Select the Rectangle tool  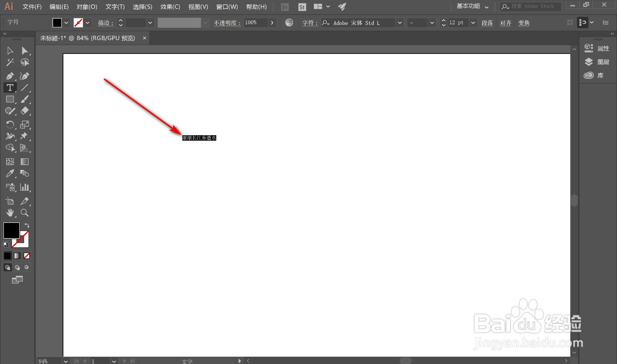click(x=10, y=99)
